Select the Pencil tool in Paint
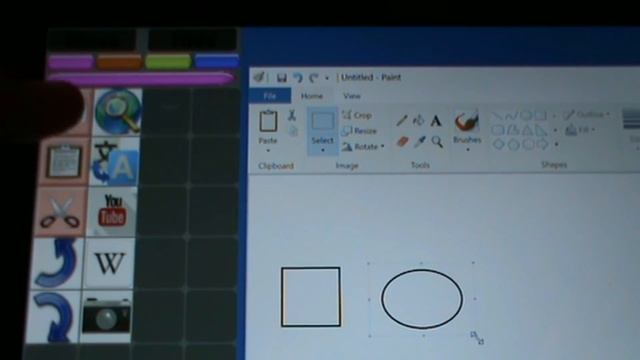Screen dimensions: 640x360 coord(402,120)
